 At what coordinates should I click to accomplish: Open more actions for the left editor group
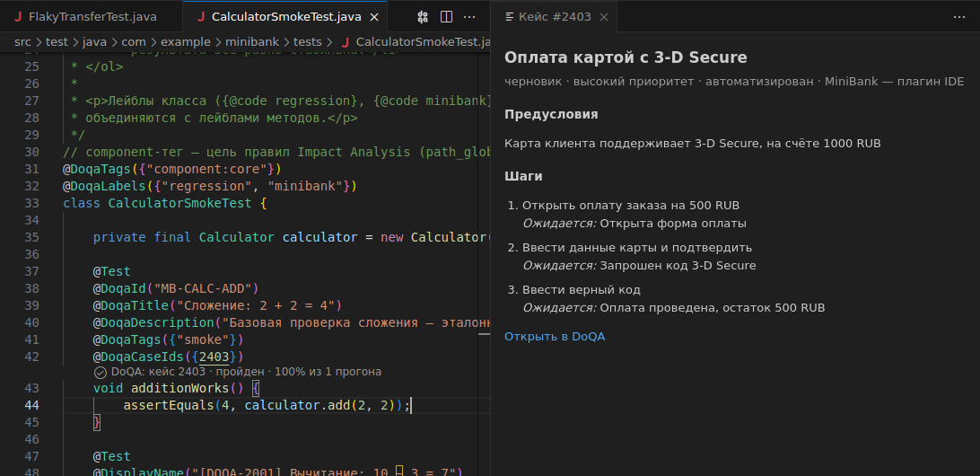tap(469, 17)
